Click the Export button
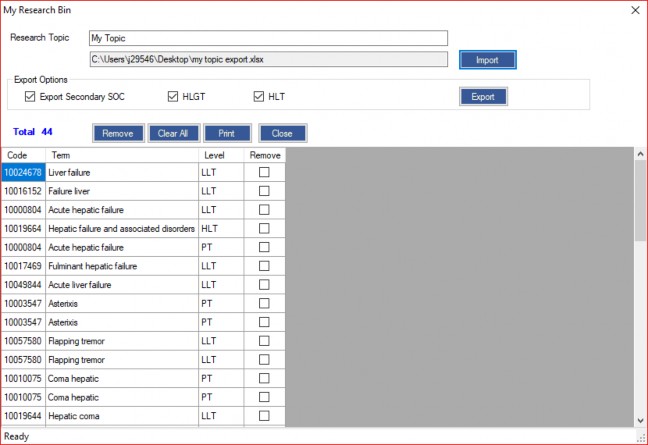The height and width of the screenshot is (445, 648). 483,97
